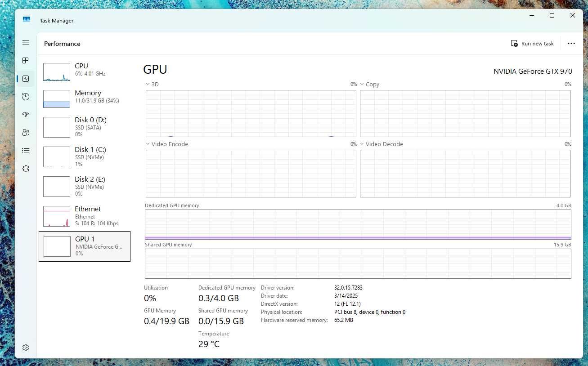588x366 pixels.
Task: Open the three-dot more options menu
Action: pyautogui.click(x=571, y=44)
